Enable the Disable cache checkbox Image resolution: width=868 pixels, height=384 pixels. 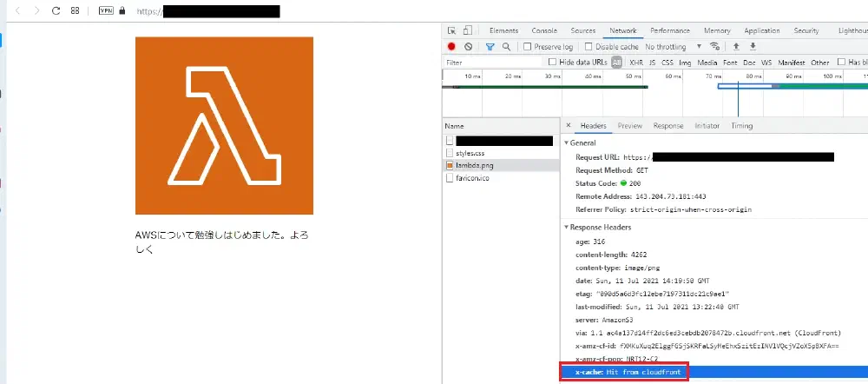tap(589, 47)
